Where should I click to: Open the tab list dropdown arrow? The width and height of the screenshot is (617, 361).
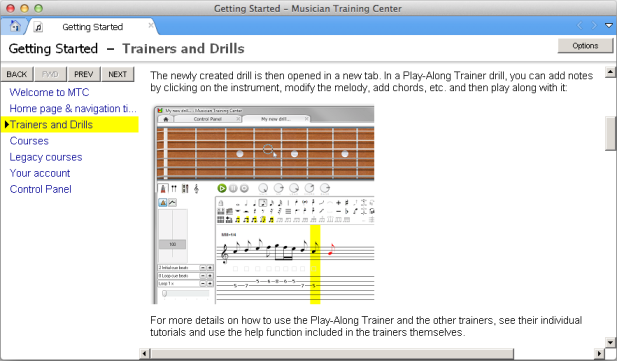[x=609, y=26]
